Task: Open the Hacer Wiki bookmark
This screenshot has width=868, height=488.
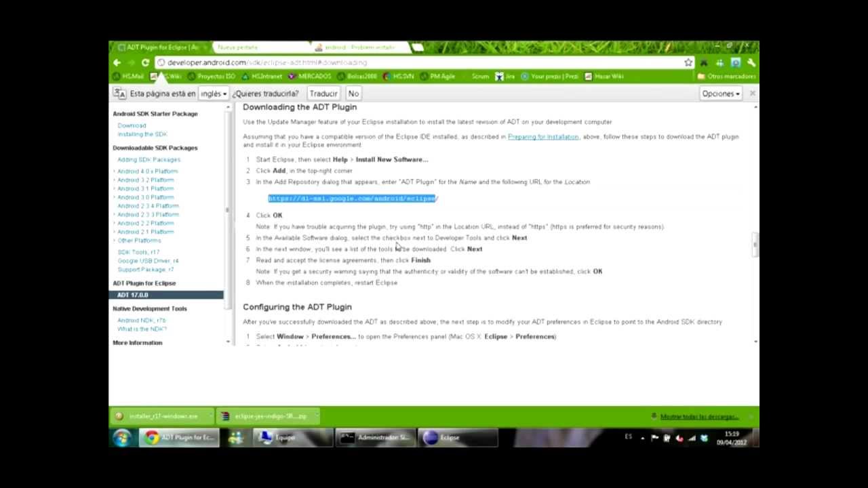Action: pos(604,77)
